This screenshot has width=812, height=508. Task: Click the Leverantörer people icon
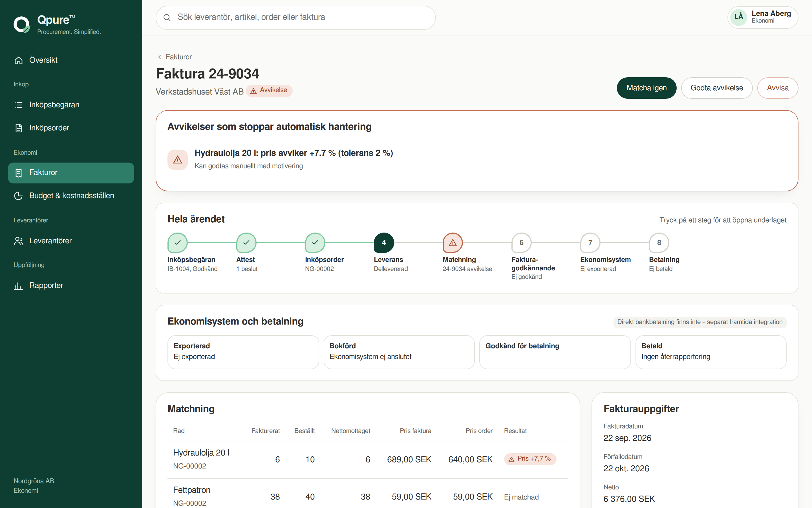19,241
